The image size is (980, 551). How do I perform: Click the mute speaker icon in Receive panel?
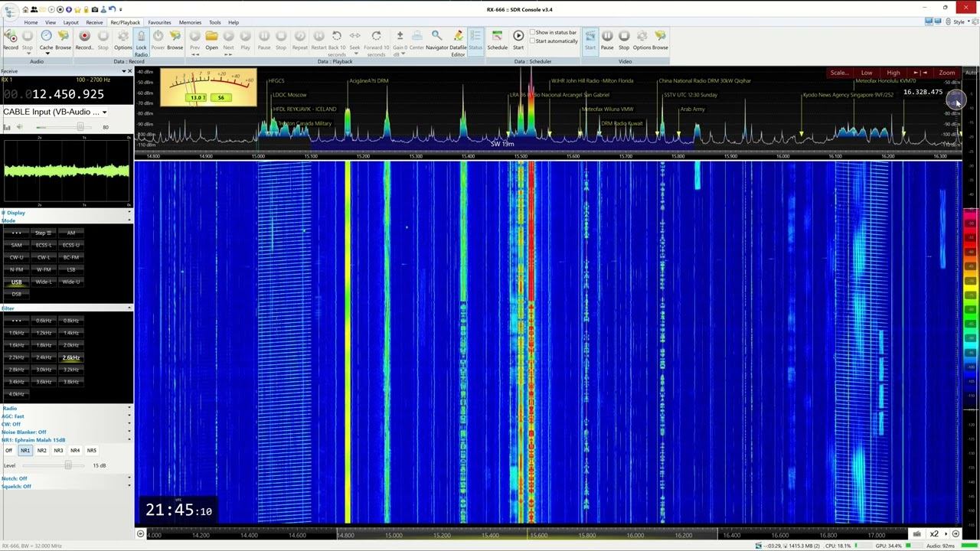tap(18, 127)
